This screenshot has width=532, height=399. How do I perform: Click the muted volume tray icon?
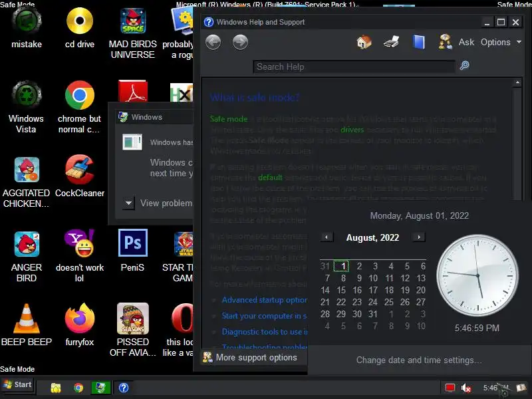point(466,388)
